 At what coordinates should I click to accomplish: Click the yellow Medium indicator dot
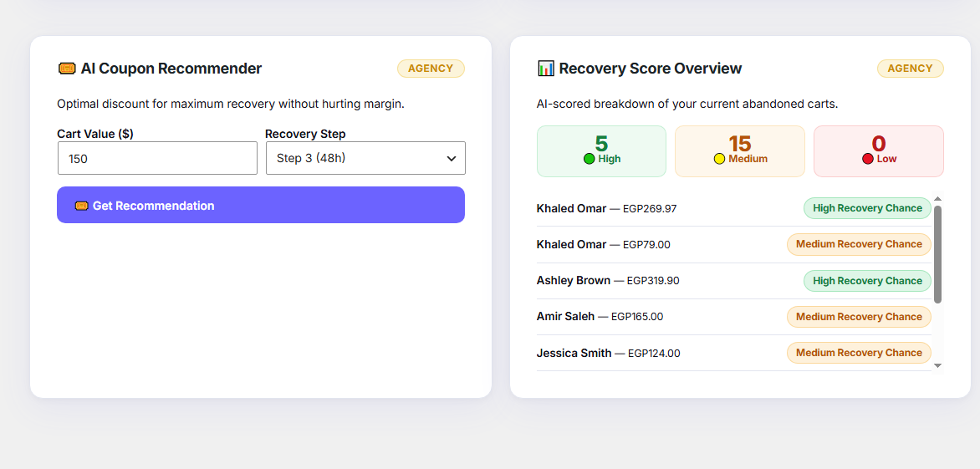[719, 159]
